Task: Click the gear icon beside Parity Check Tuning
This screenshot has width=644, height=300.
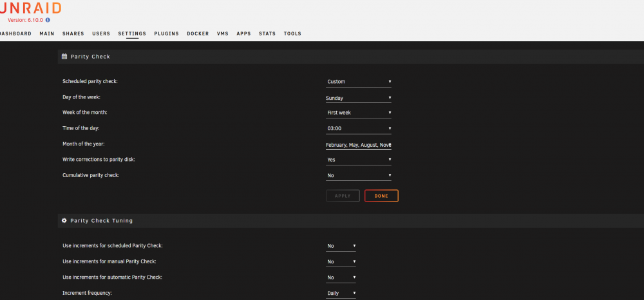Action: pyautogui.click(x=64, y=220)
